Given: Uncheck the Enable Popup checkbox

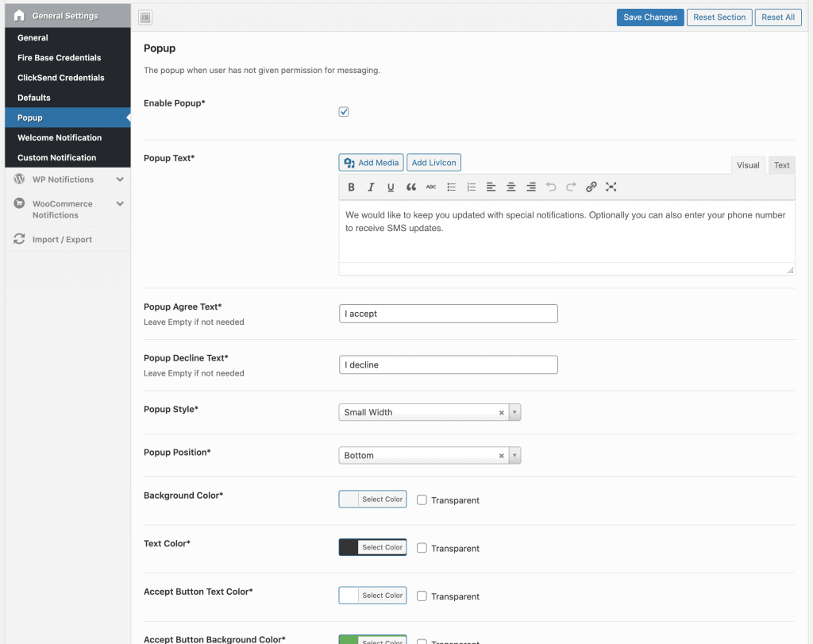Looking at the screenshot, I should (x=344, y=112).
